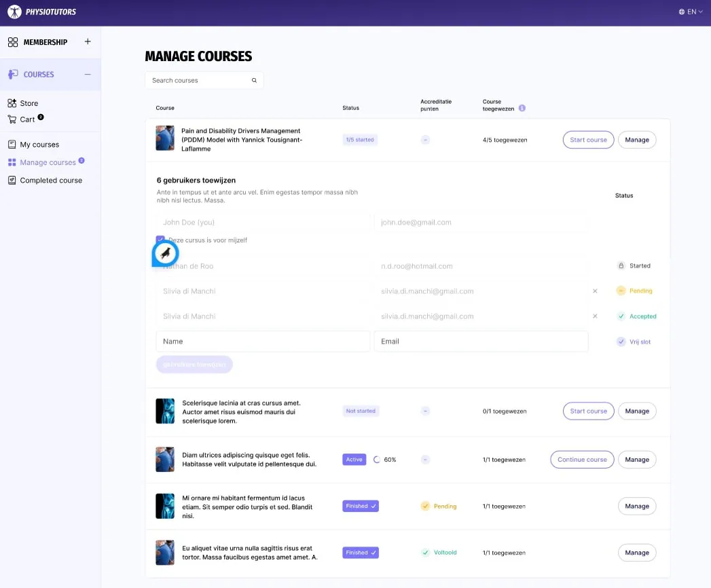
Task: Click the gebruikers toewijzen button
Action: coord(194,365)
